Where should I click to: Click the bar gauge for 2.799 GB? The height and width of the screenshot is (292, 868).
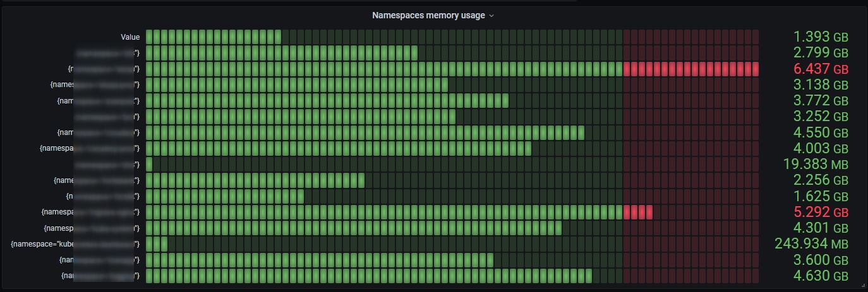281,53
